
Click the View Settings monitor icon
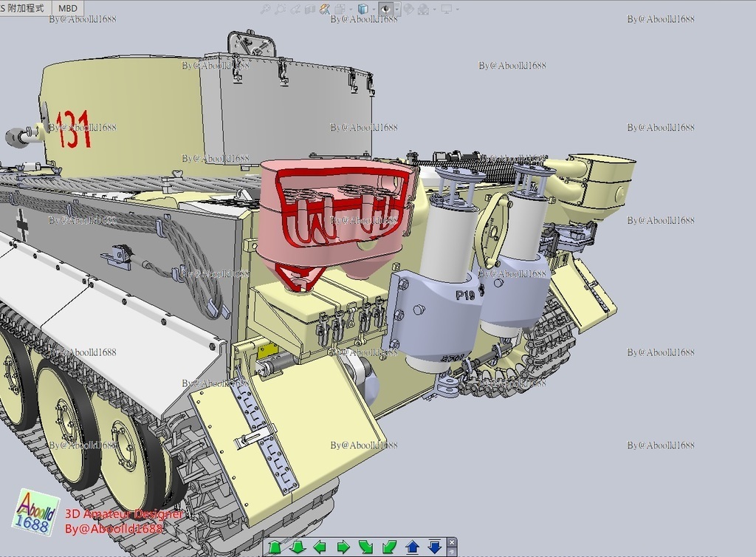(x=447, y=9)
